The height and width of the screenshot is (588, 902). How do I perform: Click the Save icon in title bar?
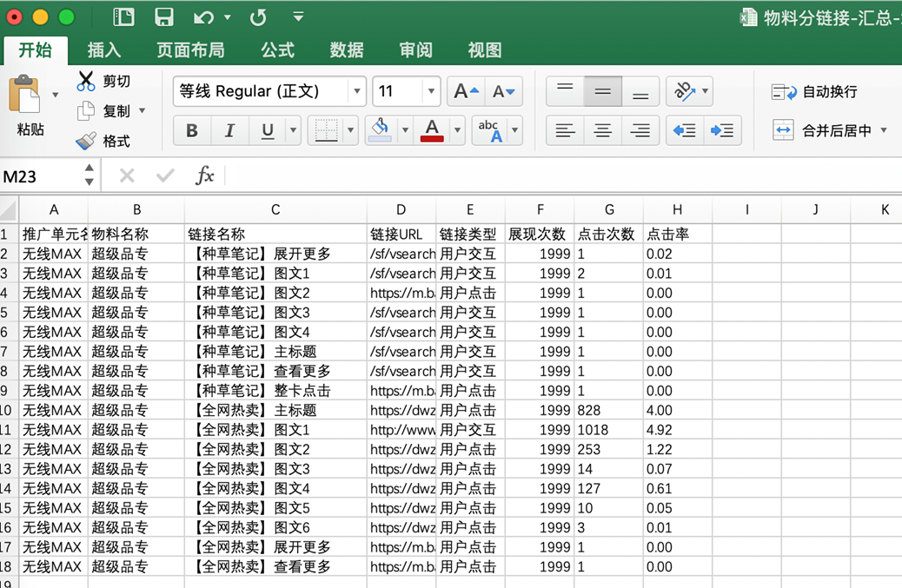tap(163, 17)
